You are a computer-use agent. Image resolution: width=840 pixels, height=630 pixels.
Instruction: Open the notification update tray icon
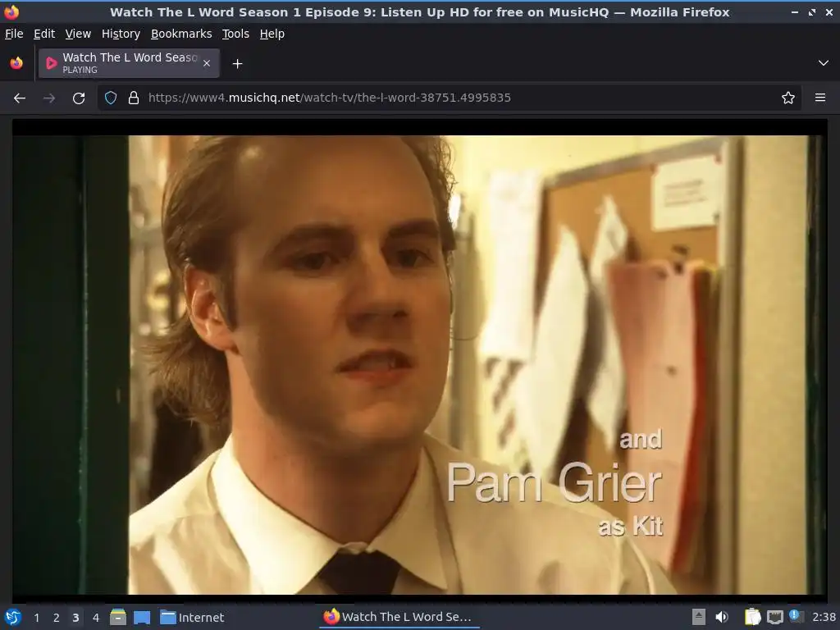click(x=796, y=616)
